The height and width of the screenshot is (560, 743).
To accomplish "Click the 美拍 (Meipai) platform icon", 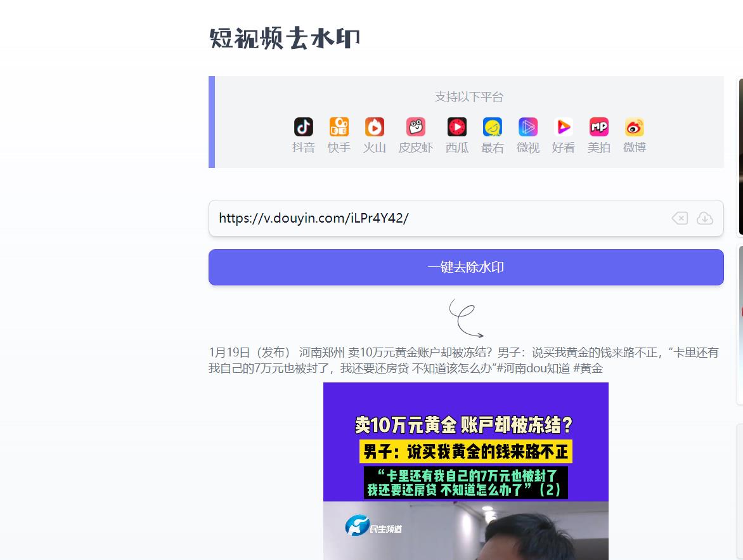I will click(x=599, y=127).
